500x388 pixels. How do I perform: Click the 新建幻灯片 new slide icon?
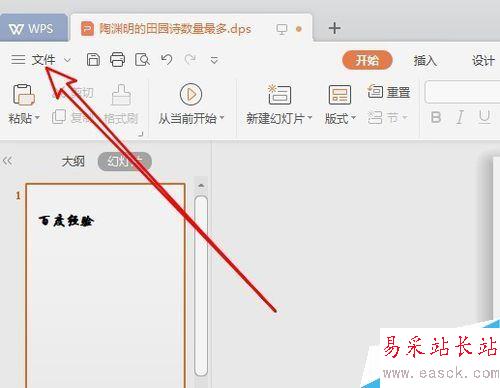point(279,95)
